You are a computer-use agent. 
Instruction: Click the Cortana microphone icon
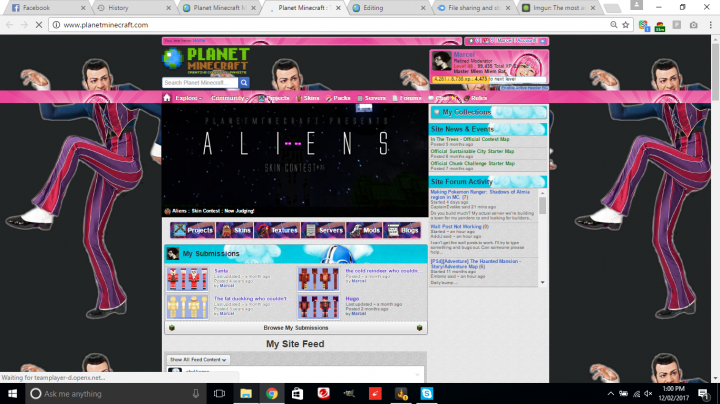point(196,393)
